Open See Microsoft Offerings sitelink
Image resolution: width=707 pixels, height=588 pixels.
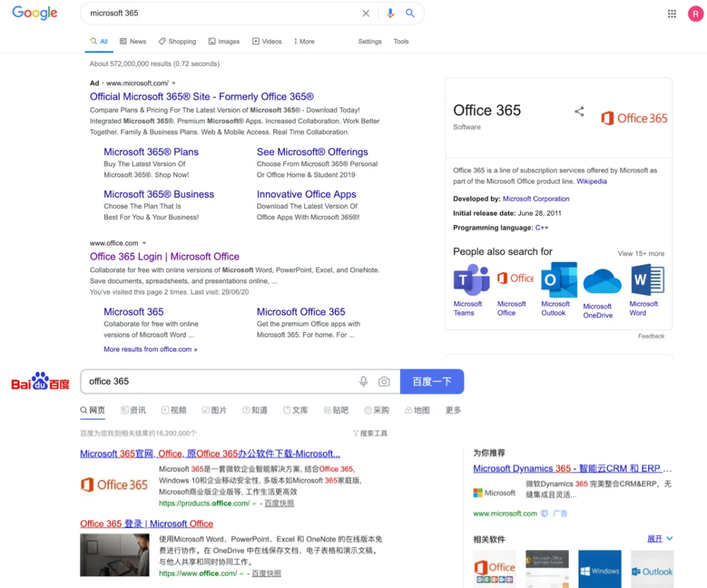312,152
